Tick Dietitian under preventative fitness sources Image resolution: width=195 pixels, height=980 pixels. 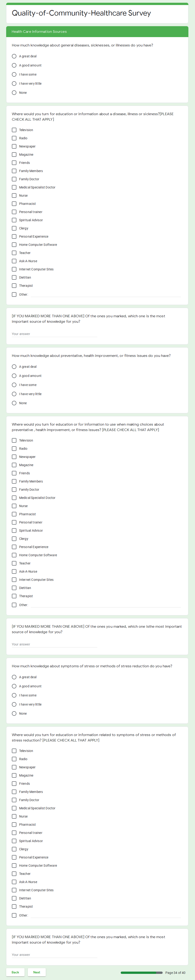14,588
